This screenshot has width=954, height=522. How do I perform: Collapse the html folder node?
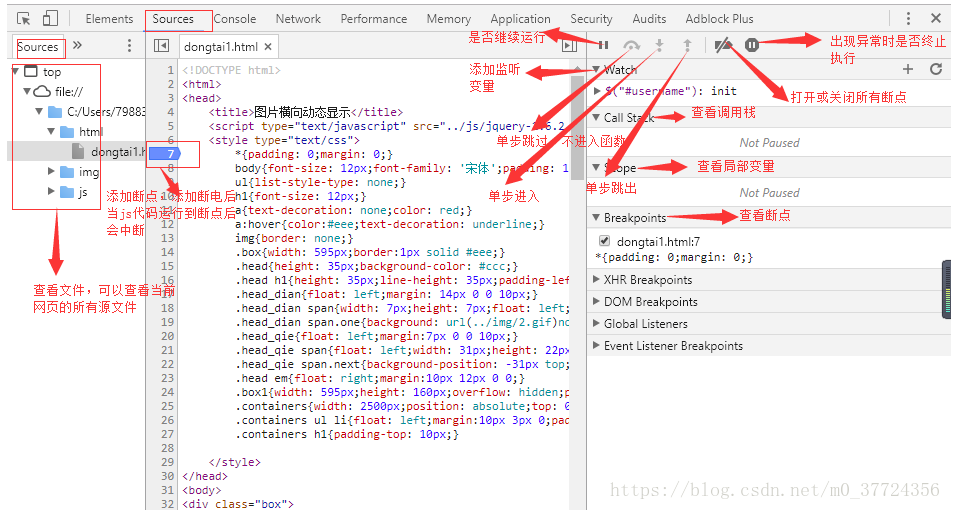(51, 131)
